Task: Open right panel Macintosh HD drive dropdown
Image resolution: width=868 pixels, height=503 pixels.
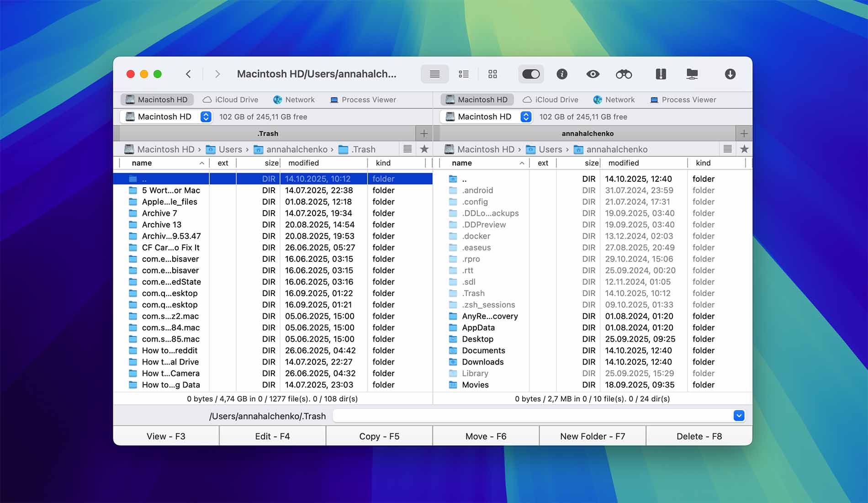Action: [526, 117]
